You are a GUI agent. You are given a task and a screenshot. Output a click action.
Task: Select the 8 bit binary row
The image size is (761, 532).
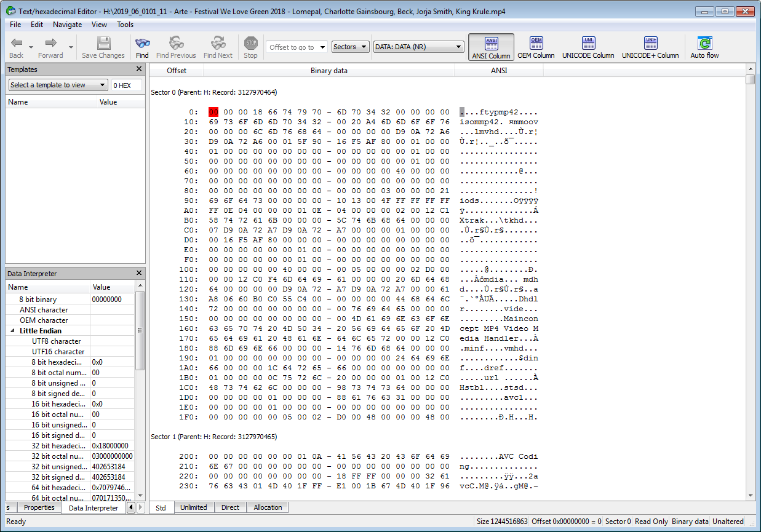tap(70, 300)
